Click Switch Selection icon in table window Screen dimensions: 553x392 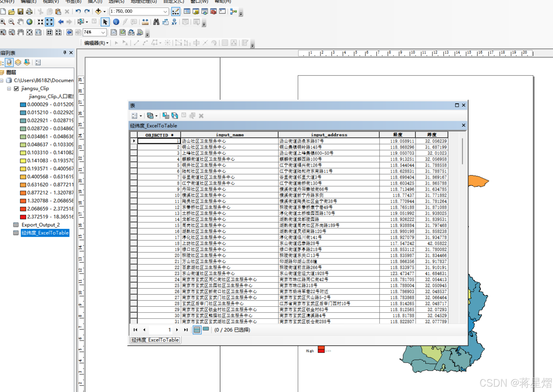click(175, 116)
